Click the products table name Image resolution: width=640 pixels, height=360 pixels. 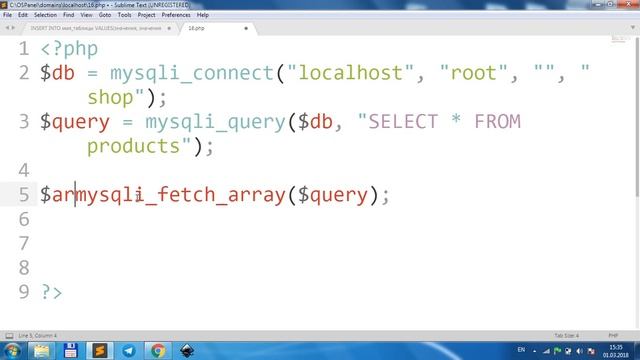[133, 147]
